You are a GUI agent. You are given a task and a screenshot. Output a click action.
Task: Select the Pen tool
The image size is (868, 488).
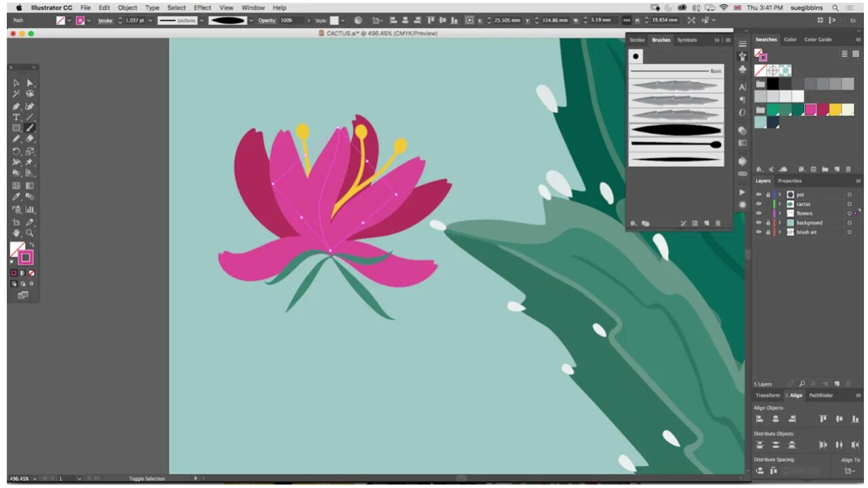pos(16,106)
